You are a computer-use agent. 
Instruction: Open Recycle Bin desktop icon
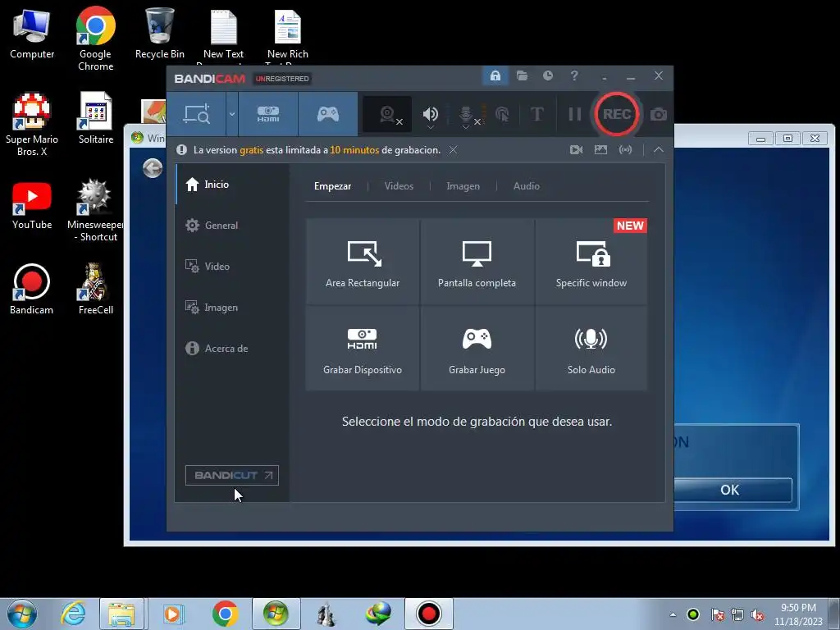[x=160, y=34]
